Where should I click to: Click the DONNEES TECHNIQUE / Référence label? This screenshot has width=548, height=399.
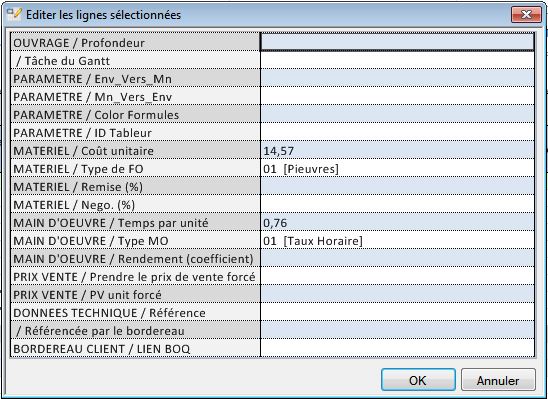pyautogui.click(x=109, y=313)
